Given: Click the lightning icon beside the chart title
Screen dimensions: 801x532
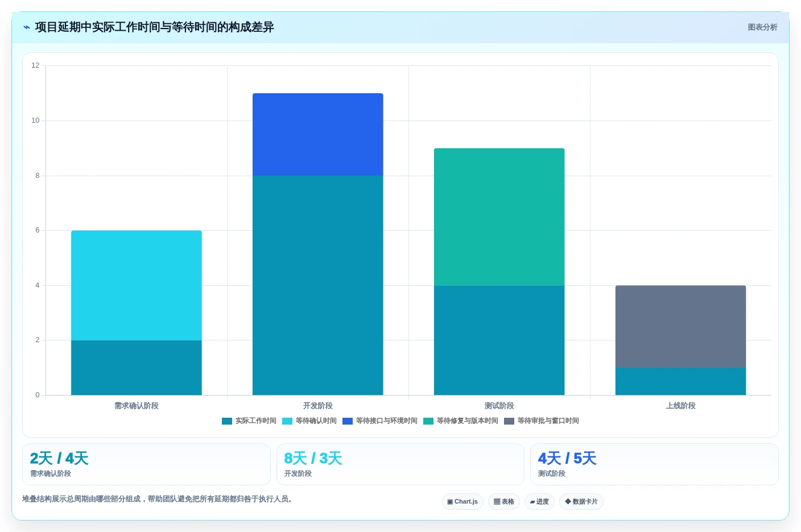Looking at the screenshot, I should [x=27, y=27].
